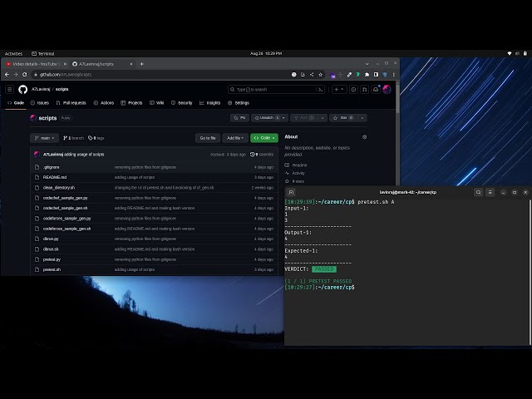Click the network status tray icon

(510, 53)
